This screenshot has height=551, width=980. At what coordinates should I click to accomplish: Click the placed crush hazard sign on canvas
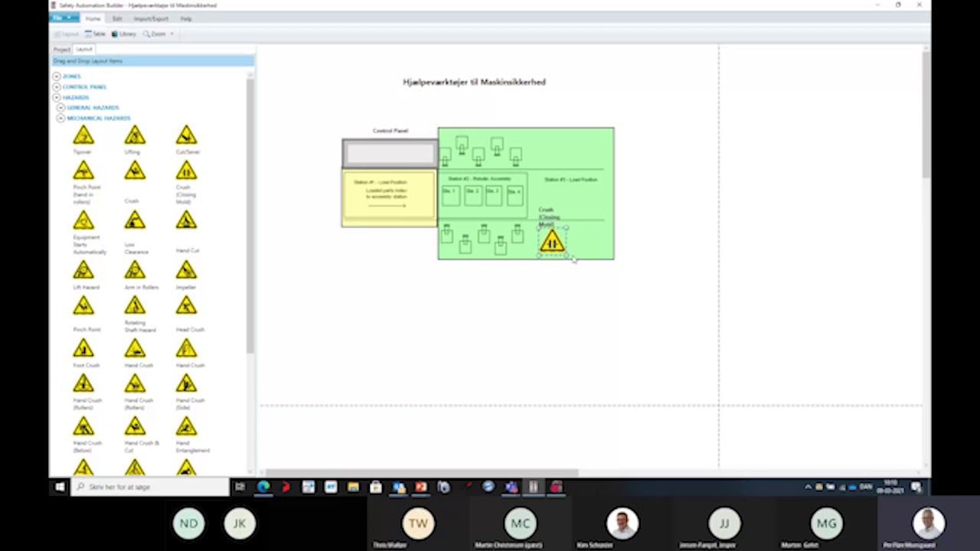click(x=552, y=242)
